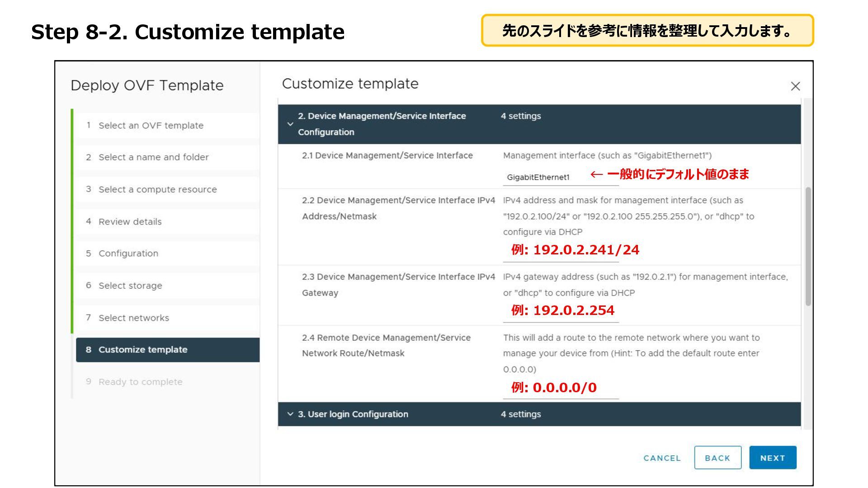Jump to step 5 Configuration
868x488 pixels.
(x=128, y=253)
